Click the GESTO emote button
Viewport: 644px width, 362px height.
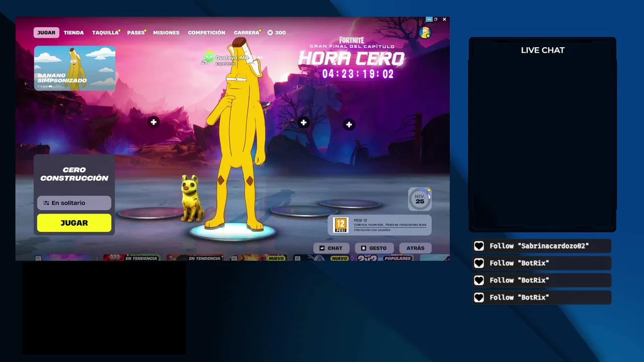pos(374,248)
